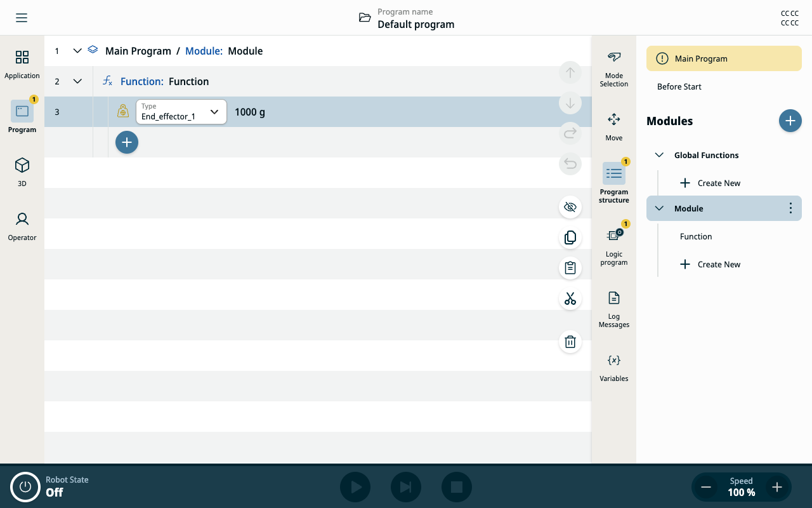Open Log Messages panel

click(x=614, y=309)
